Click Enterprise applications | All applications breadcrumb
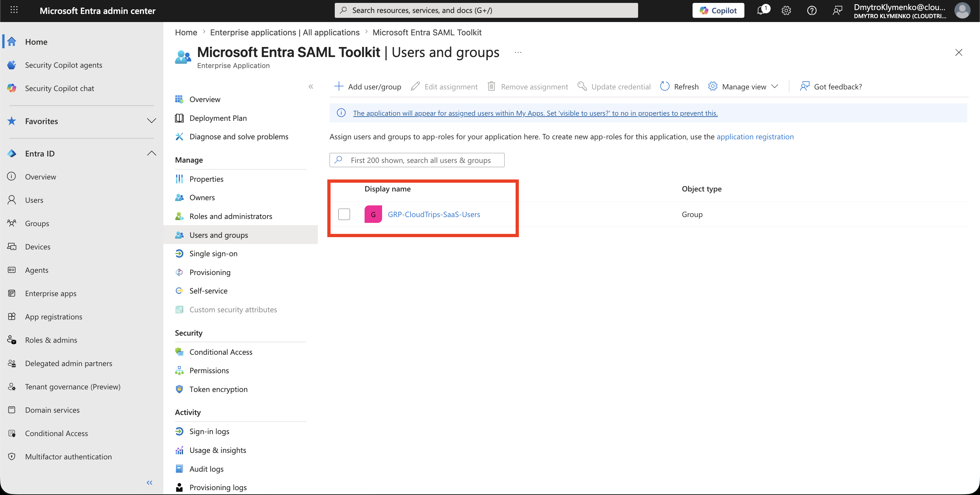Viewport: 980px width, 495px height. point(285,32)
